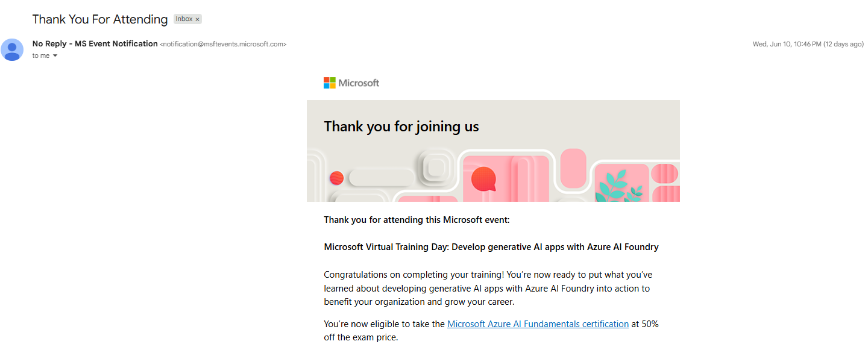Click the "Congratulations on completing your training!" paragraph
868x350 pixels.
[488, 288]
